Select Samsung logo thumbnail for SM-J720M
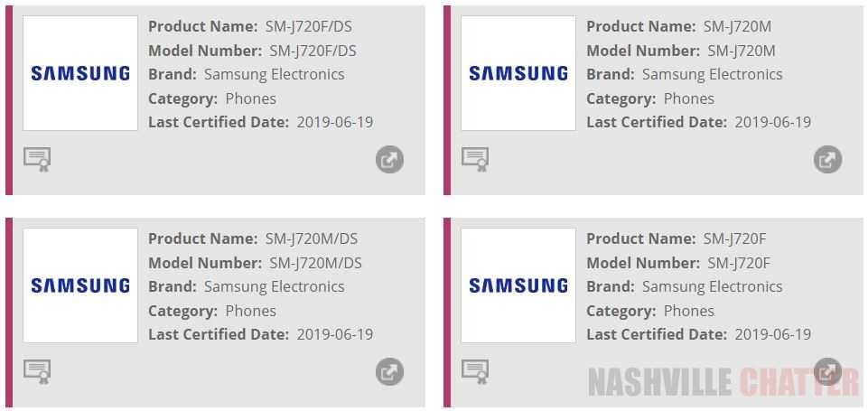This screenshot has height=411, width=868. click(x=518, y=73)
